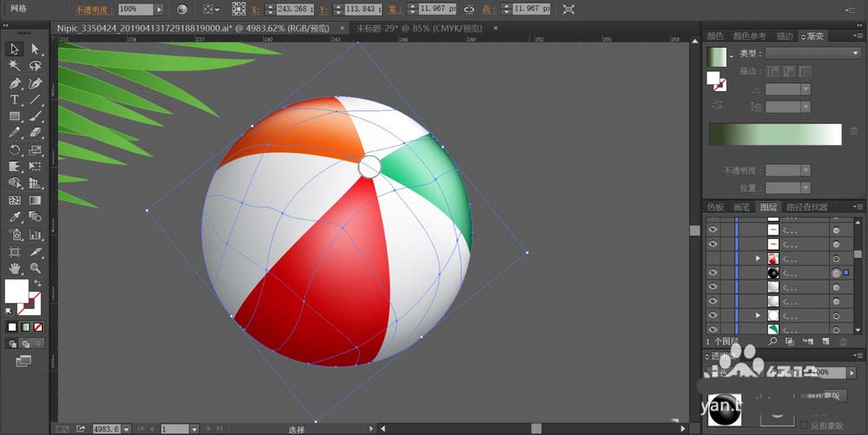The height and width of the screenshot is (435, 868).
Task: Select the Eraser tool
Action: 35,133
